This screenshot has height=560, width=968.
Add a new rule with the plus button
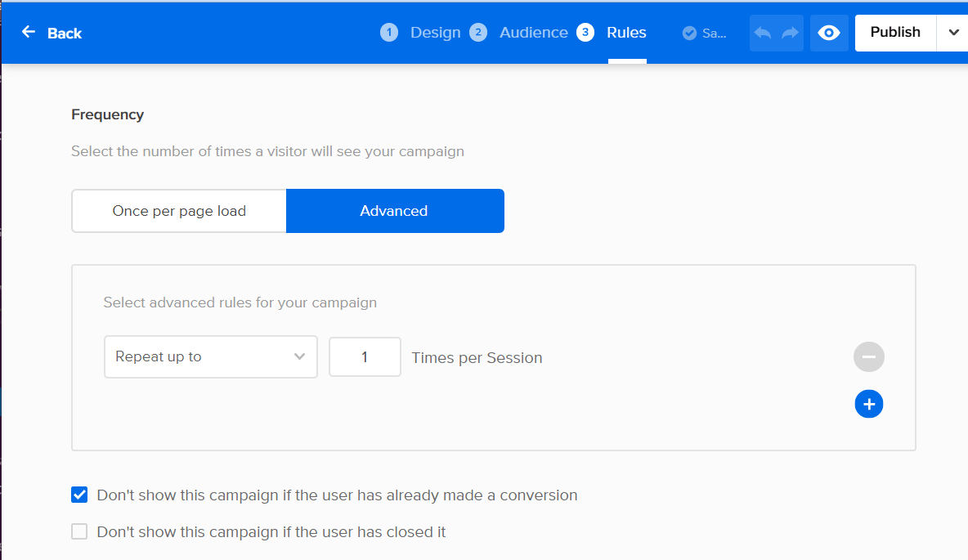click(x=868, y=405)
